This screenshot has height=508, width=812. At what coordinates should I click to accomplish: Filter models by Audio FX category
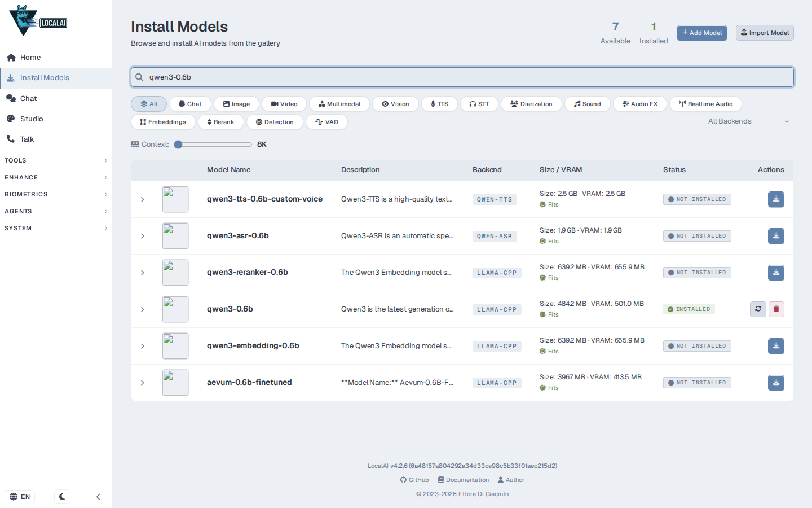click(x=640, y=104)
